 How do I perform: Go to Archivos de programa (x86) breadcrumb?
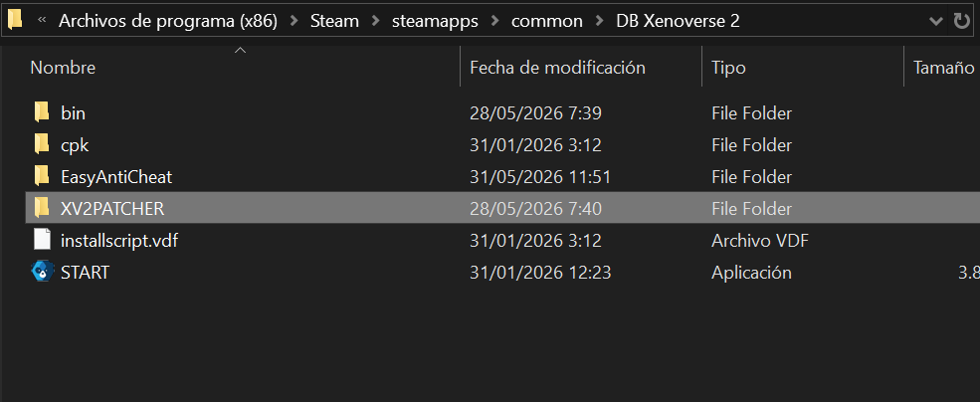pyautogui.click(x=168, y=21)
